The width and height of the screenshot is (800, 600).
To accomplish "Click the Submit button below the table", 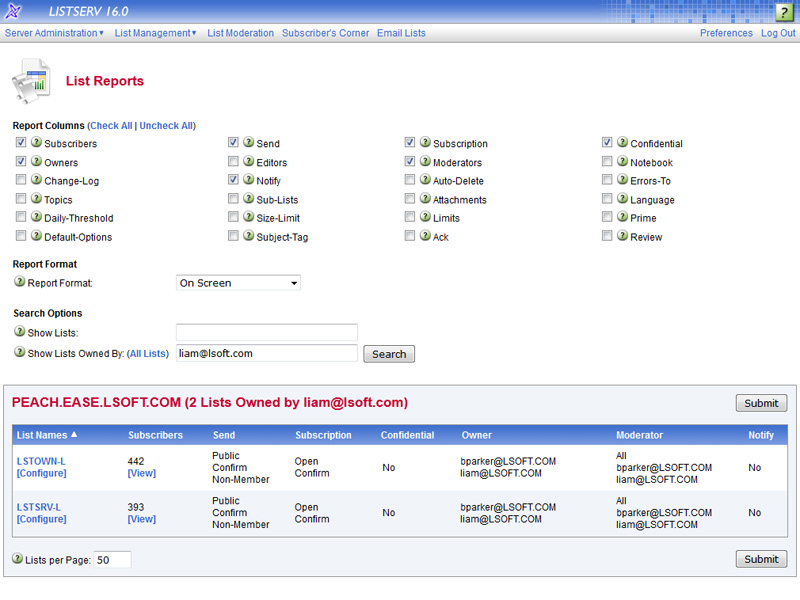I will (761, 559).
